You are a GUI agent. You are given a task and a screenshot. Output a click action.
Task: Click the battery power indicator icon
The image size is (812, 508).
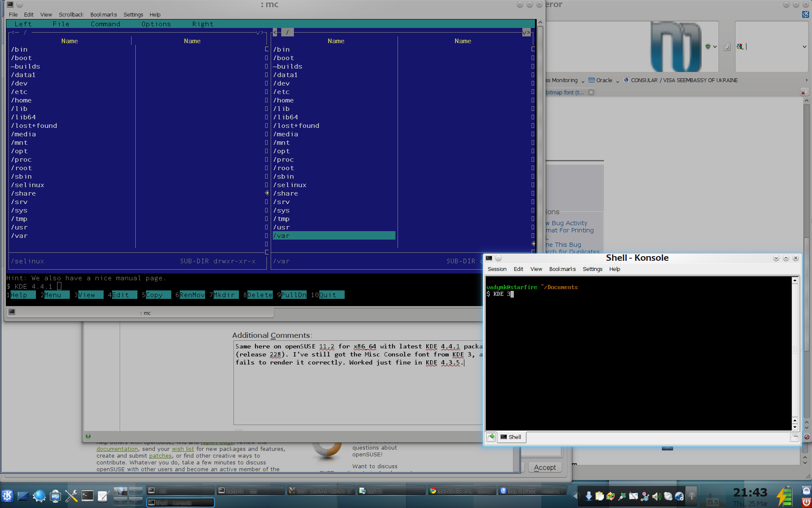click(785, 496)
